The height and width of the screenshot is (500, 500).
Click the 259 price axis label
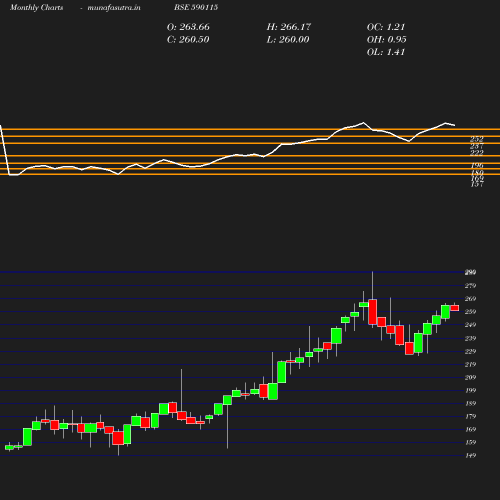tap(470, 312)
